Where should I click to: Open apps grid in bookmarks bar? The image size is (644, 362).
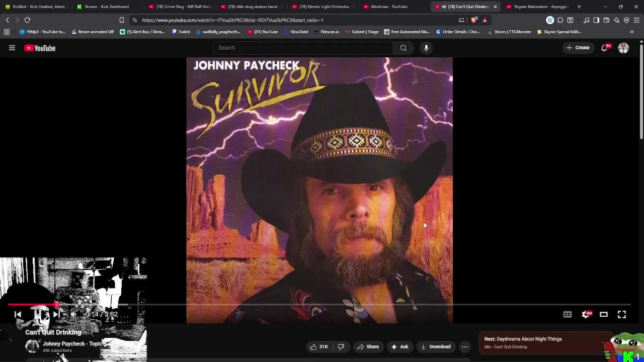click(7, 32)
